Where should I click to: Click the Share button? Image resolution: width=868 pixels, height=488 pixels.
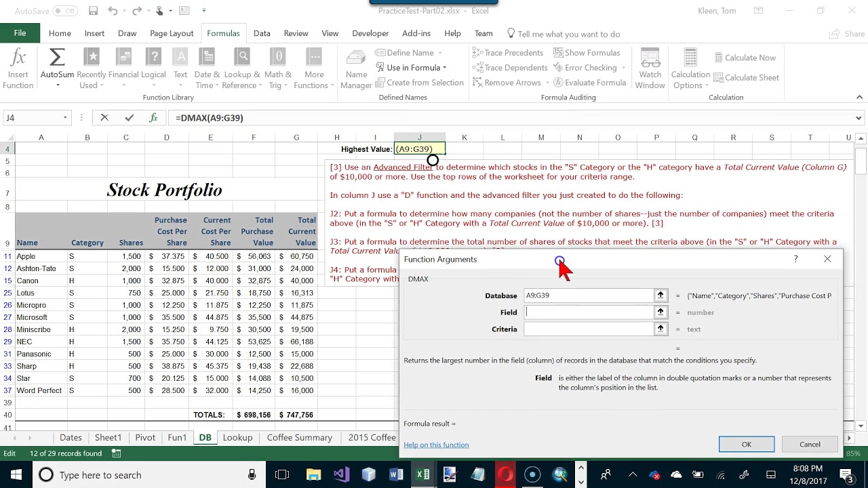click(848, 34)
